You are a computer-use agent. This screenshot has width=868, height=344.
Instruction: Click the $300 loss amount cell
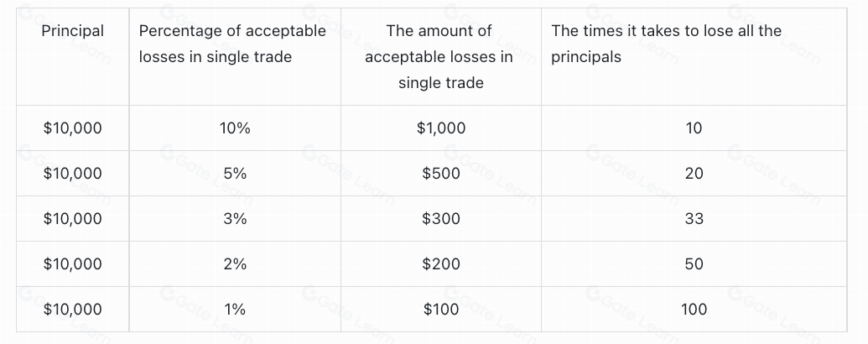tap(440, 219)
